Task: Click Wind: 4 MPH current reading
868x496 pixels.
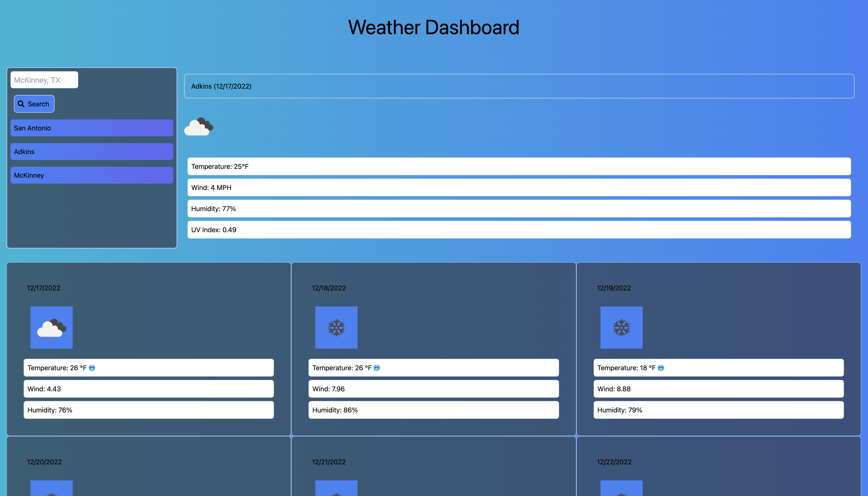Action: click(519, 188)
